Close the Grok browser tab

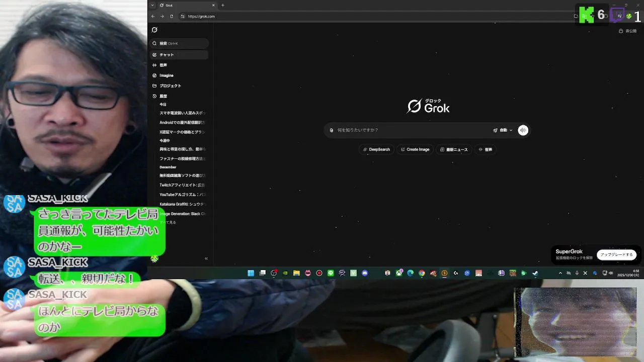coord(213,5)
